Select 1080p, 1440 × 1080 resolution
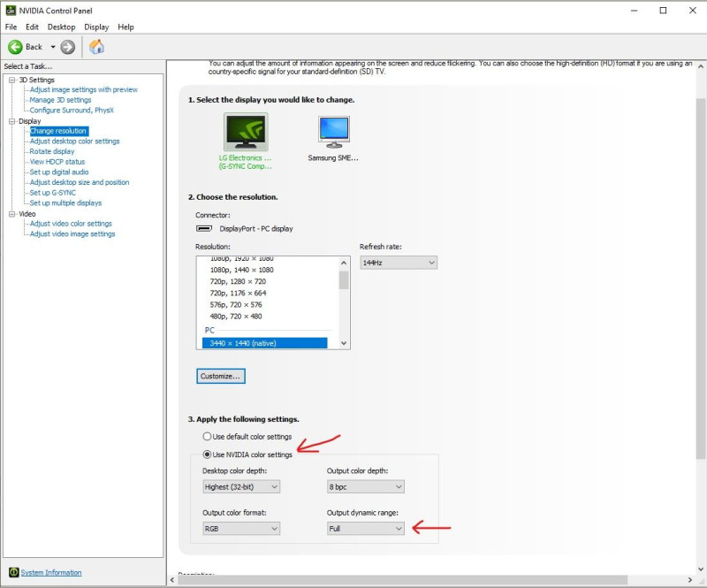This screenshot has height=588, width=707. 241,270
